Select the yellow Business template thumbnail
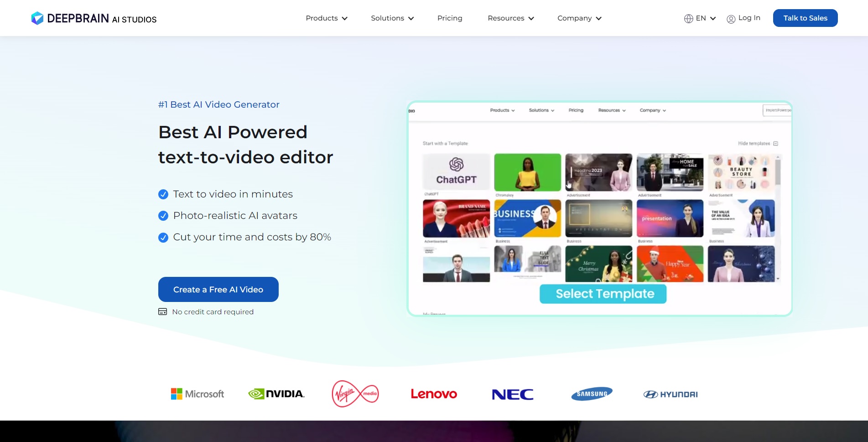Screen dimensions: 868x442 tap(527, 218)
